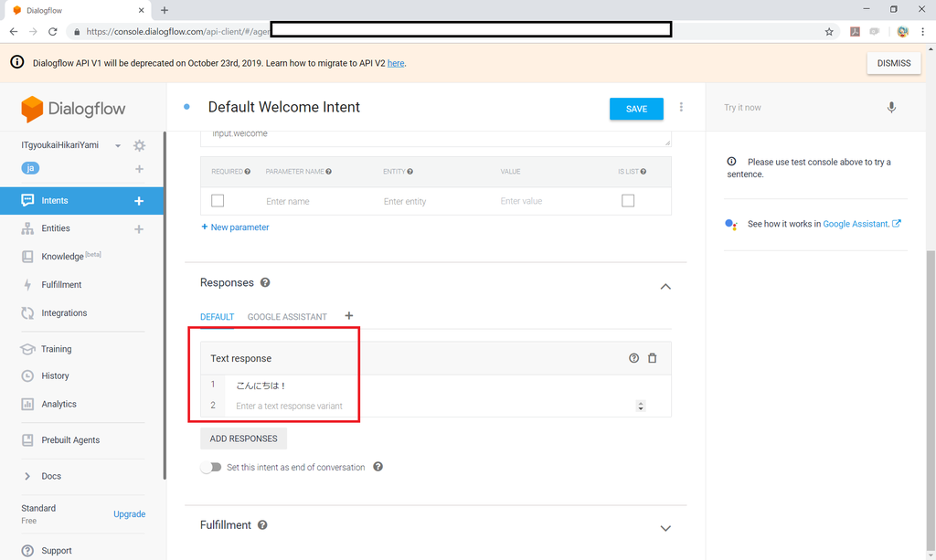Open the Google Assistant link
The image size is (936, 560).
(x=862, y=224)
